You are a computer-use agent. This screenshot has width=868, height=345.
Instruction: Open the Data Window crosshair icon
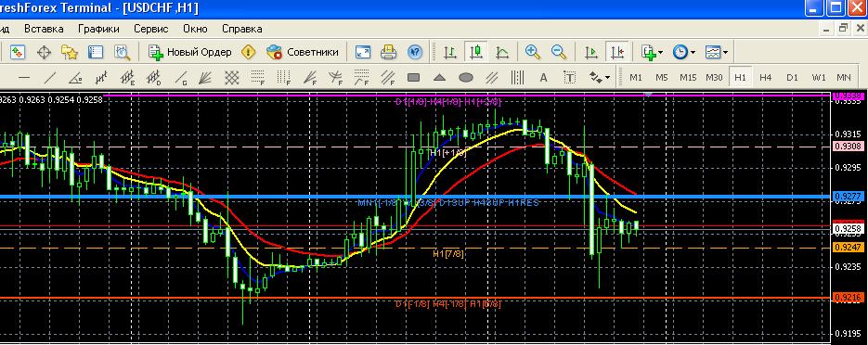coord(44,53)
